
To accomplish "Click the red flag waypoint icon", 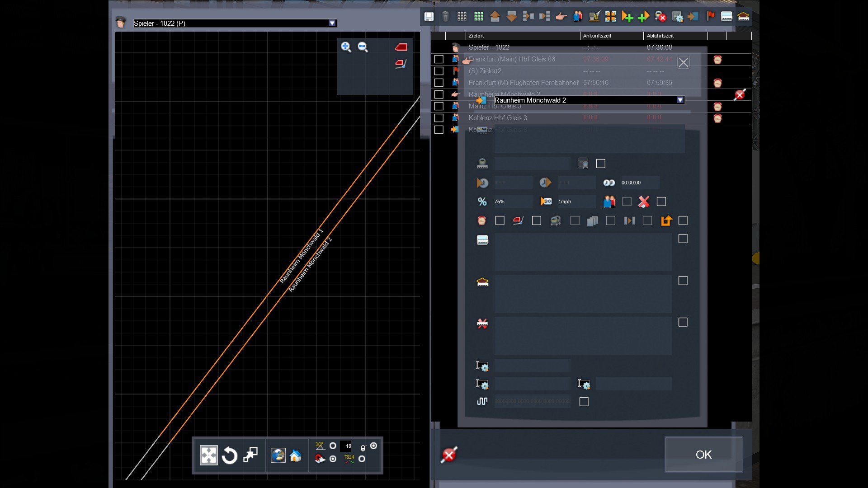I will click(710, 17).
